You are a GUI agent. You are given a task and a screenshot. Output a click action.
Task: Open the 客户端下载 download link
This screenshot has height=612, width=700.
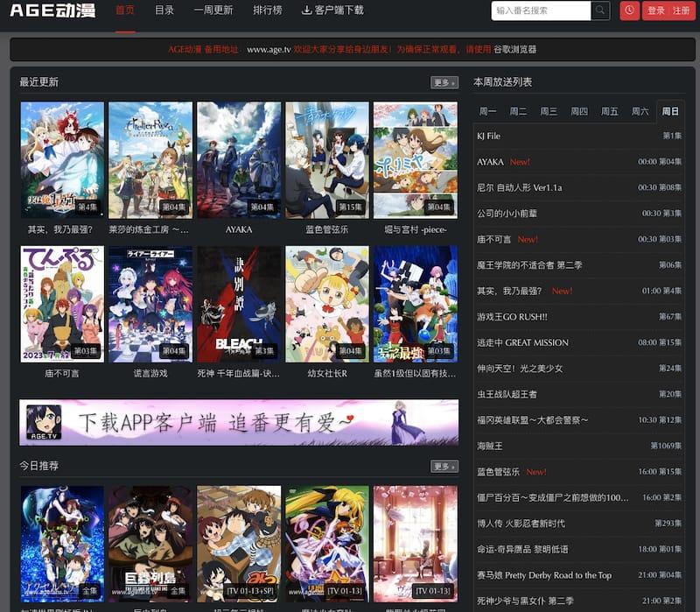[x=333, y=11]
